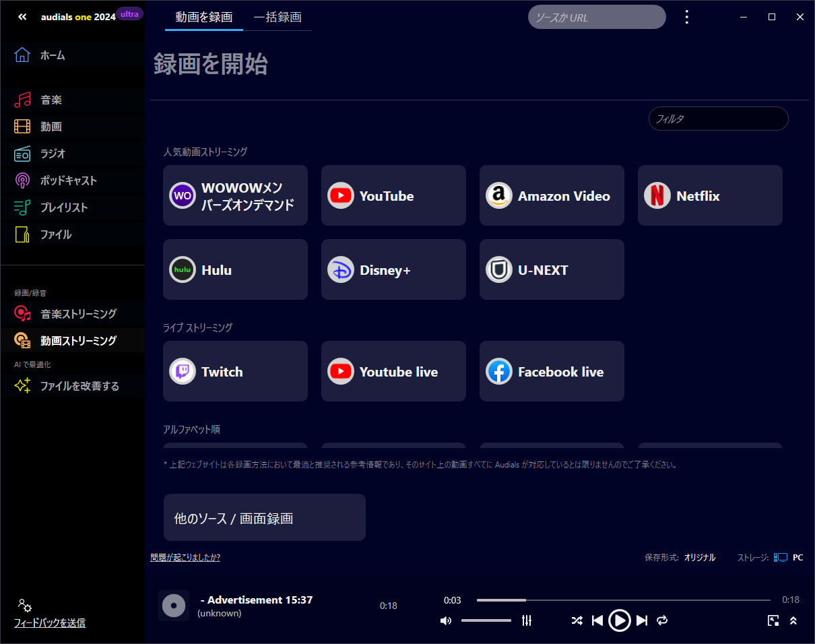Screen dimensions: 815x644
Task: Click the Twitch logo icon
Action: click(x=183, y=372)
